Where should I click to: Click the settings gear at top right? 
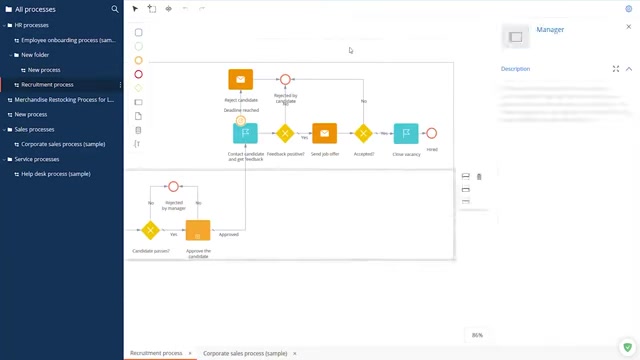[629, 9]
